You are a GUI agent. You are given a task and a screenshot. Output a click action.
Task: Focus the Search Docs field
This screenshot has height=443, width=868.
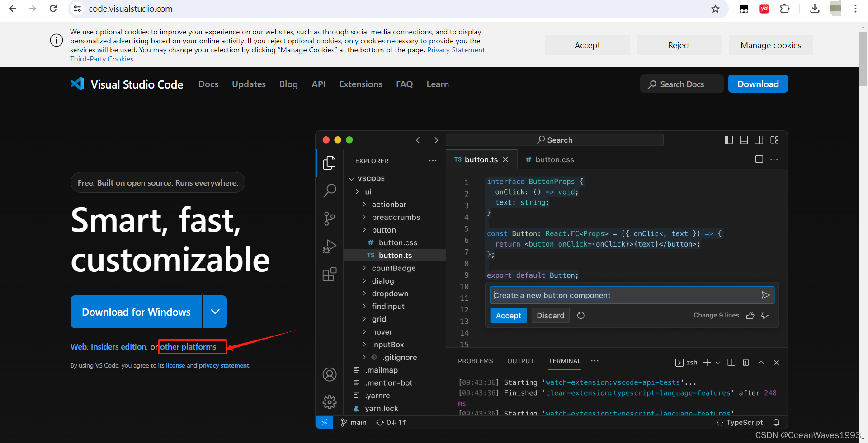(682, 84)
